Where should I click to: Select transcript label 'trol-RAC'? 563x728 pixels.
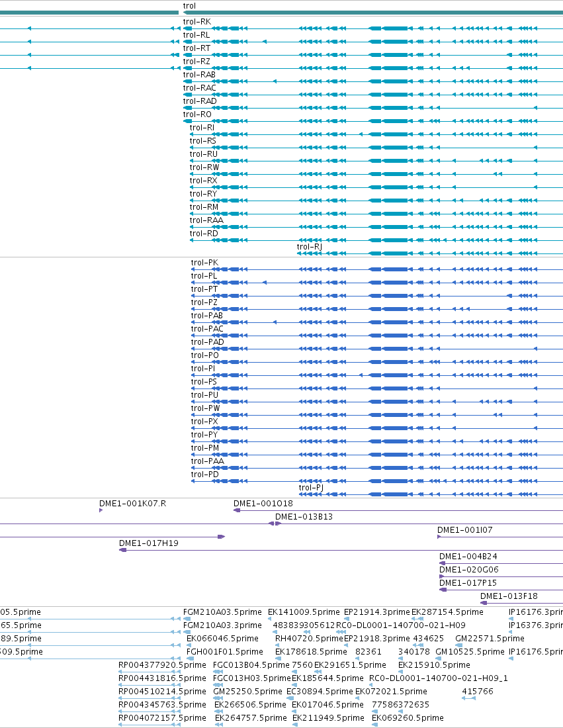(x=200, y=88)
